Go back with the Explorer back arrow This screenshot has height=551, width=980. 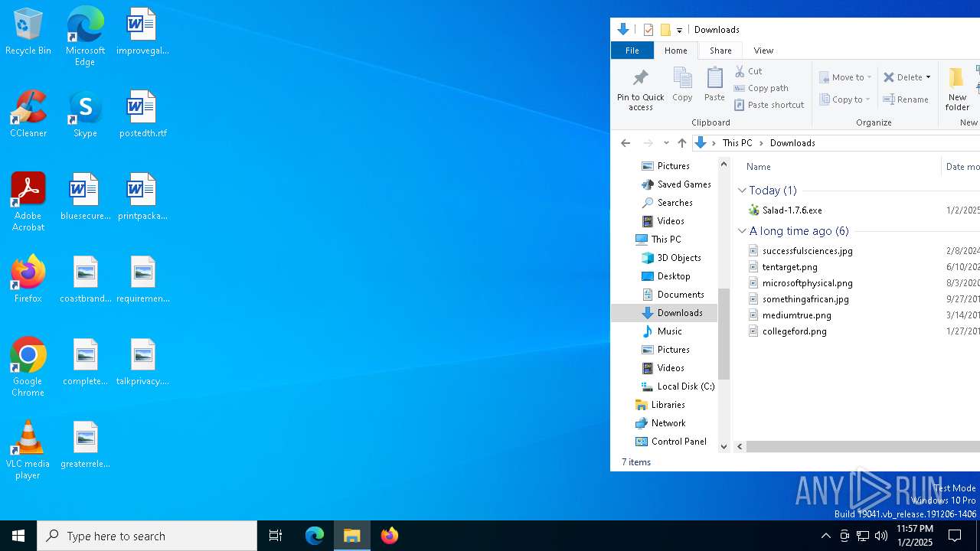coord(626,143)
